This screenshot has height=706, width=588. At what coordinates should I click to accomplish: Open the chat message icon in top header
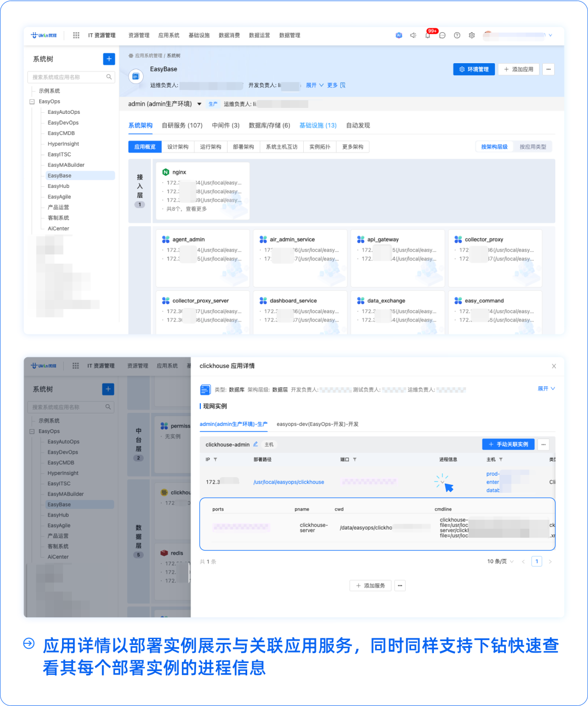click(x=443, y=35)
